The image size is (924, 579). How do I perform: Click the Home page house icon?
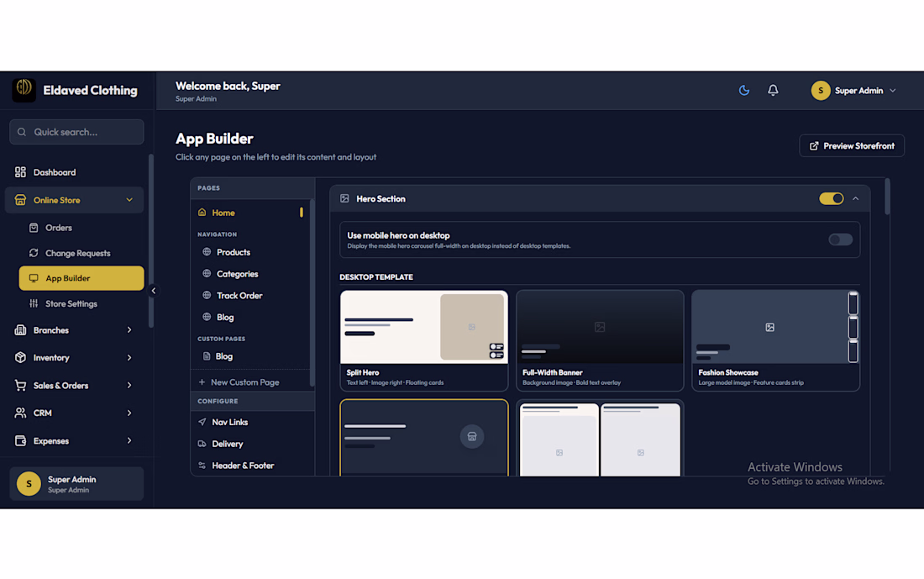coord(202,213)
